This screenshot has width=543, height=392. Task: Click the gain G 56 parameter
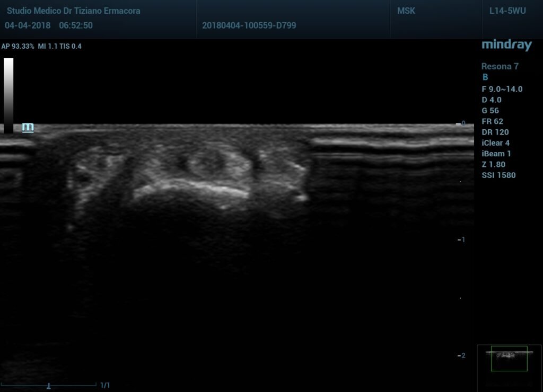(490, 111)
